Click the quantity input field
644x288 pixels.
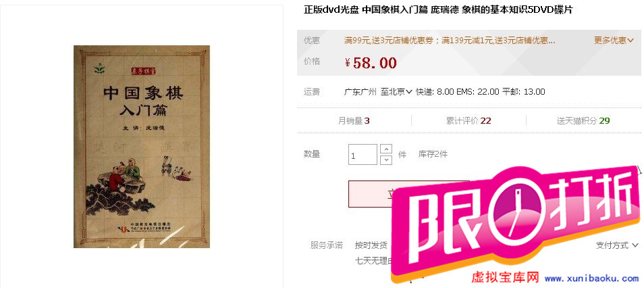(x=363, y=155)
